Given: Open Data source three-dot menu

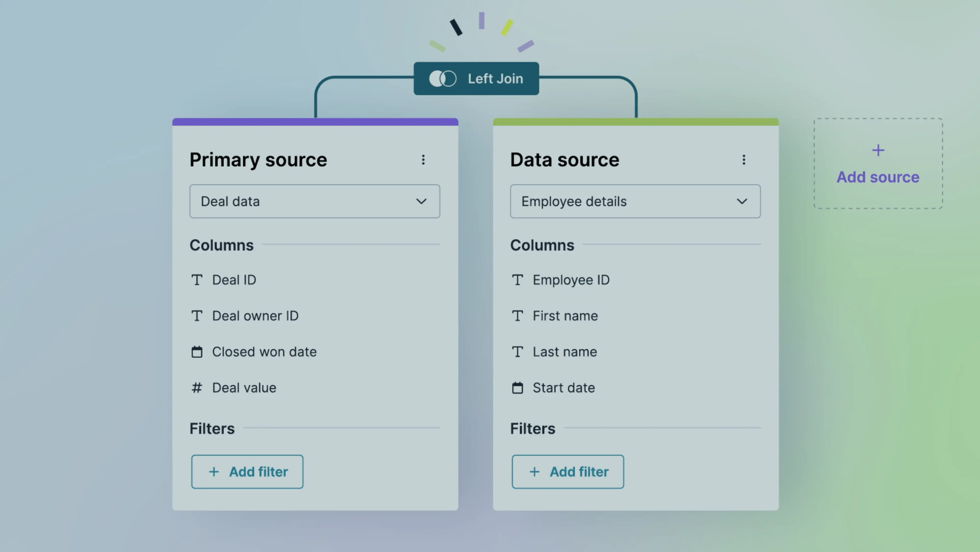Looking at the screenshot, I should 744,160.
